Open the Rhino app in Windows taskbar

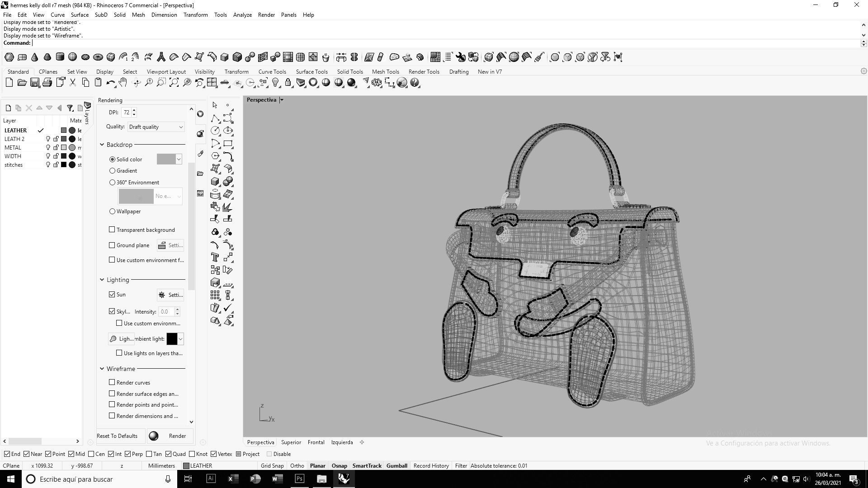344,479
